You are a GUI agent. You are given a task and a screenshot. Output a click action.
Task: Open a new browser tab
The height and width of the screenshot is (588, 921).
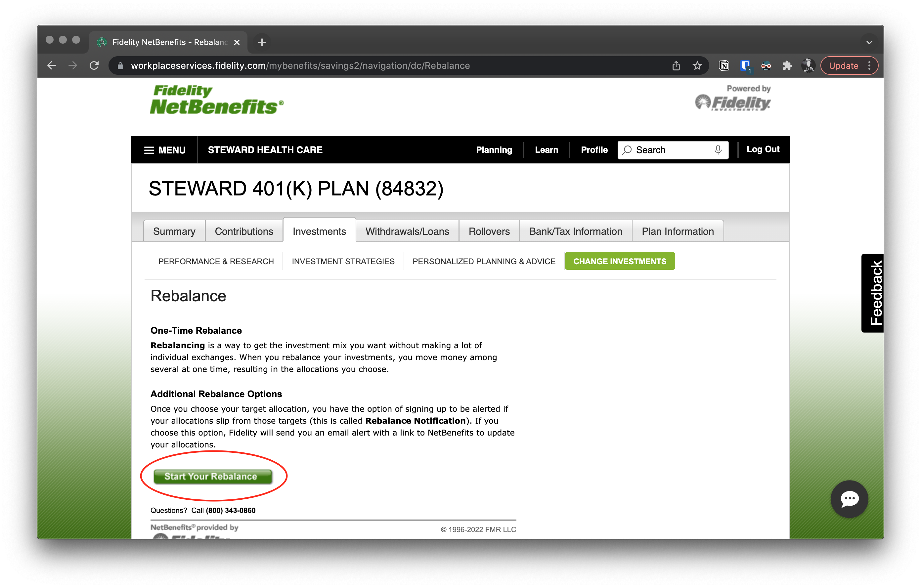pos(262,42)
